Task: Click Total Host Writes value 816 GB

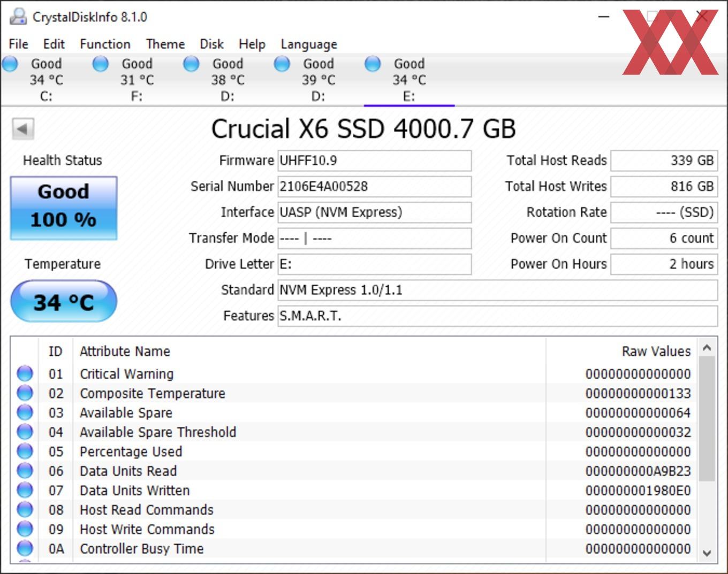Action: pyautogui.click(x=664, y=186)
